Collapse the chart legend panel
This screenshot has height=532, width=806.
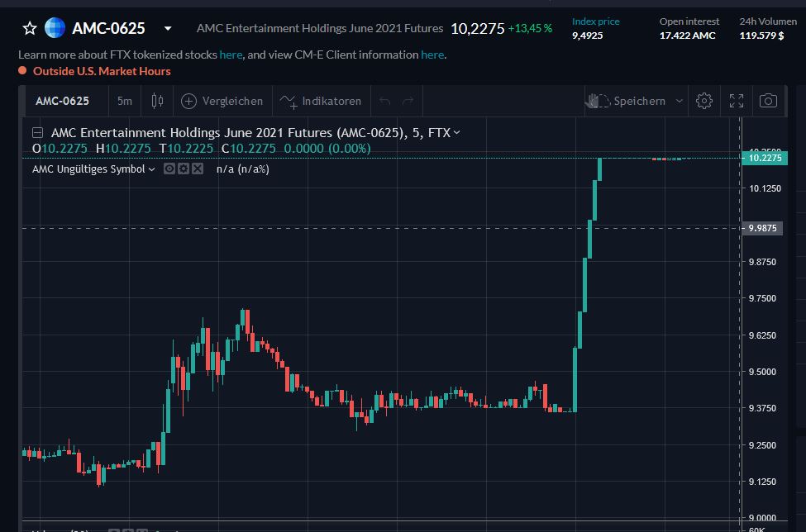36,132
